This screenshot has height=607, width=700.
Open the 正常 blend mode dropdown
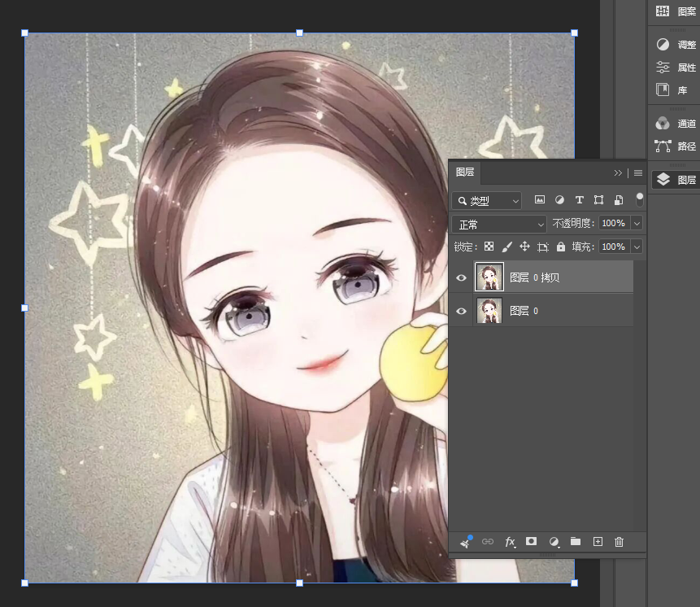tap(499, 225)
